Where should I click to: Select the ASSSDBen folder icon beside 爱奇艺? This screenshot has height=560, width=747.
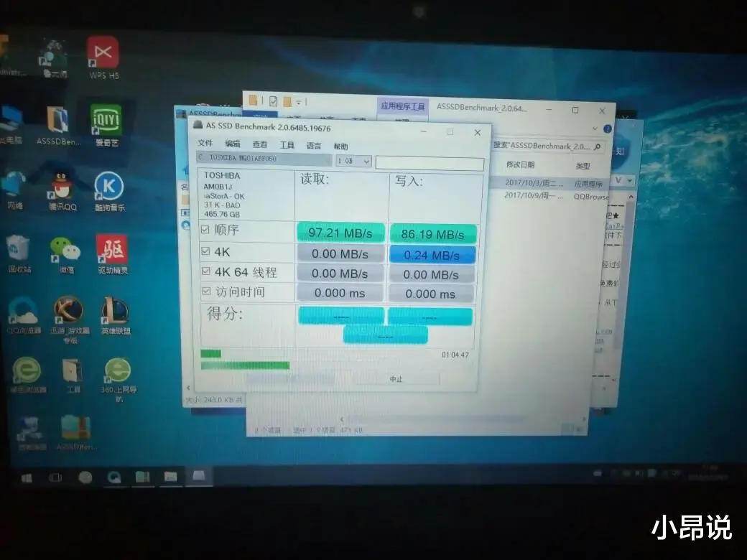tap(59, 125)
